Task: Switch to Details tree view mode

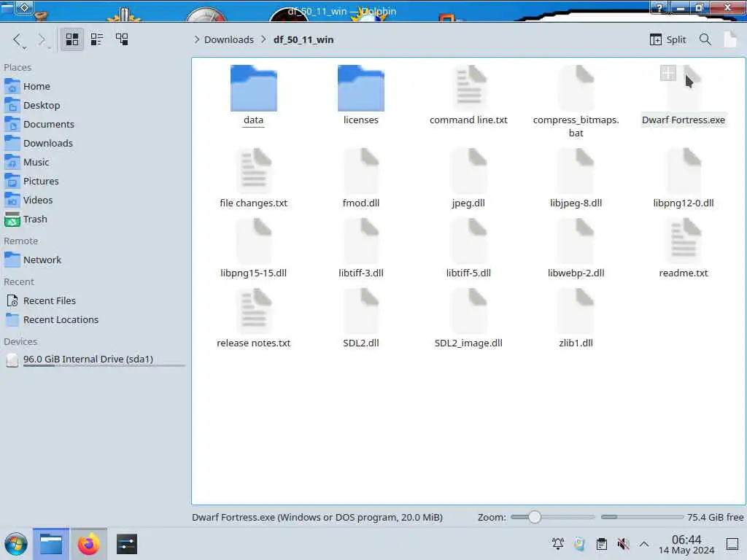Action: 122,39
